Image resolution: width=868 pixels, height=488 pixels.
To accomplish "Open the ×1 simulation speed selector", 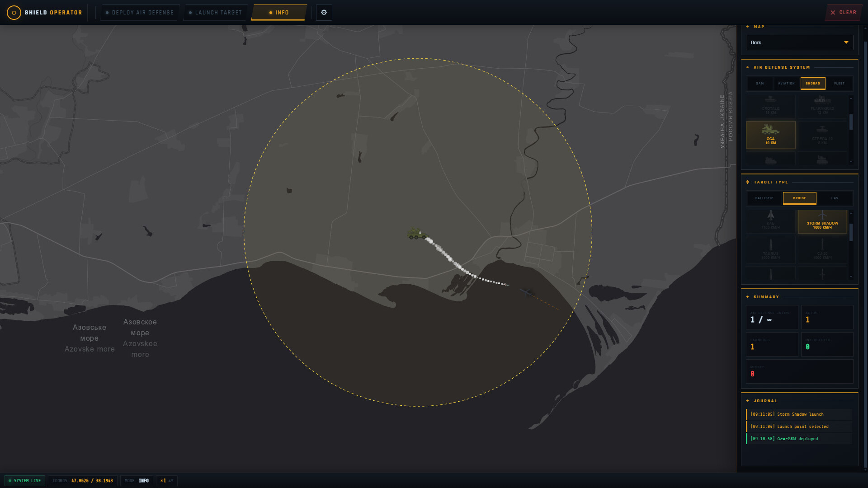I will point(166,481).
